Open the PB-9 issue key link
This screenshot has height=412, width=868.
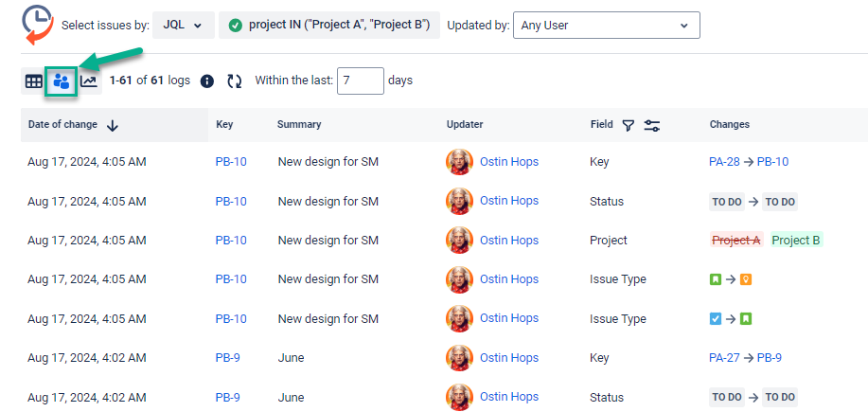pyautogui.click(x=227, y=357)
